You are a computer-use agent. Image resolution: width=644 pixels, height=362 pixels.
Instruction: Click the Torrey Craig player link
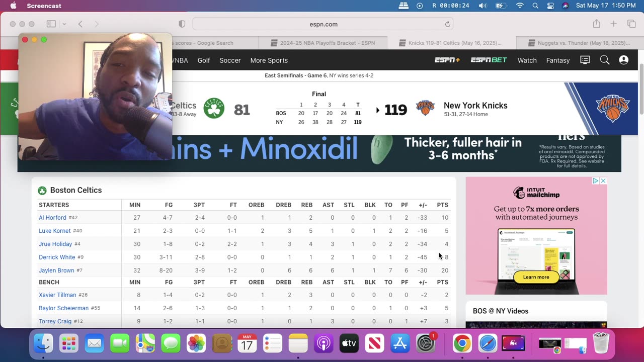coord(55,321)
